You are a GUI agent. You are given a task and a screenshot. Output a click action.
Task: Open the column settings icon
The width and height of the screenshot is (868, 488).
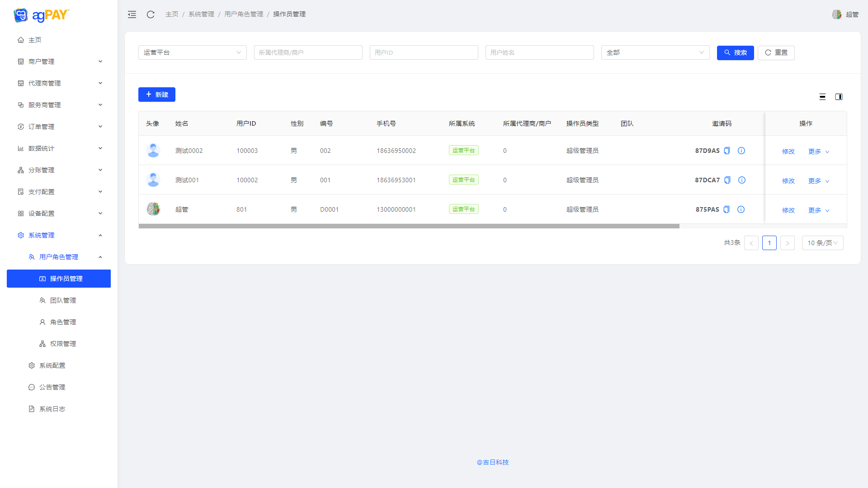click(x=839, y=97)
